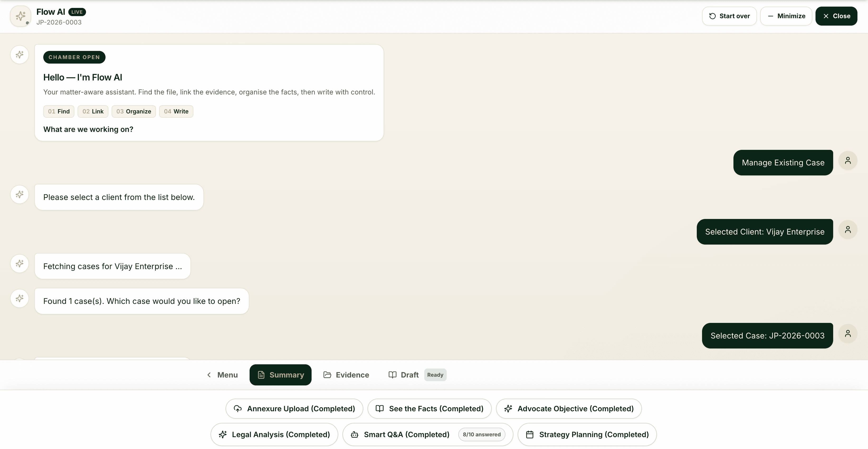The height and width of the screenshot is (449, 868).
Task: Click the LIVE status badge
Action: tap(77, 12)
